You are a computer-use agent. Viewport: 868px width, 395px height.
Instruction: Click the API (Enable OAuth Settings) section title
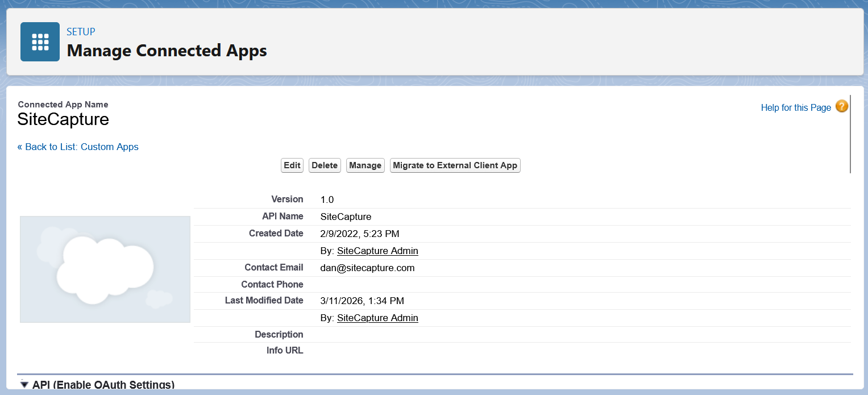point(103,385)
